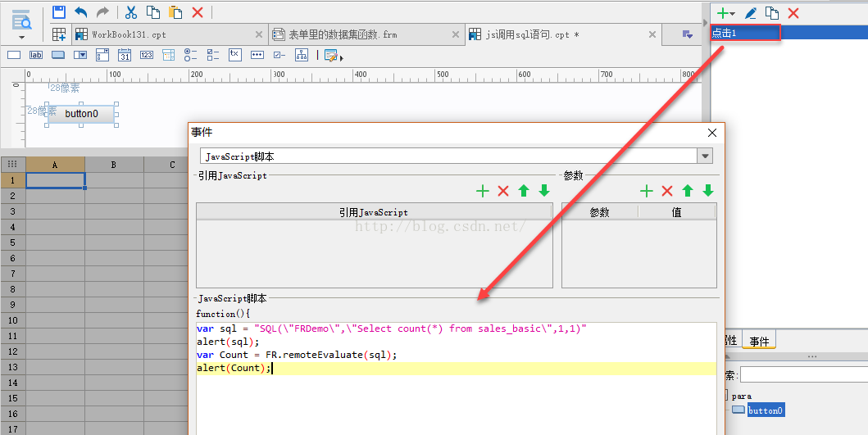Image resolution: width=868 pixels, height=435 pixels.
Task: Select button0 in the widget tree
Action: (765, 410)
